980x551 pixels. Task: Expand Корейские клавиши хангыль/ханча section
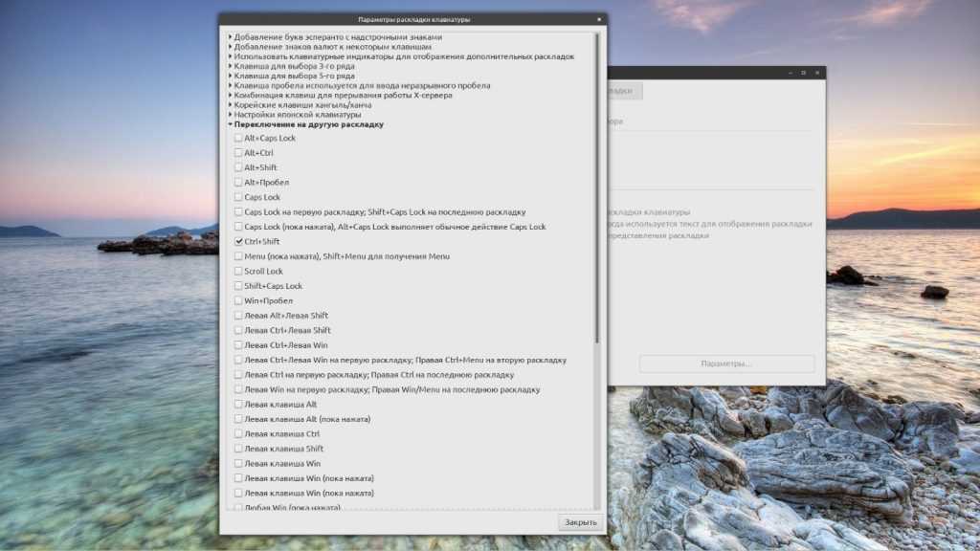(230, 104)
